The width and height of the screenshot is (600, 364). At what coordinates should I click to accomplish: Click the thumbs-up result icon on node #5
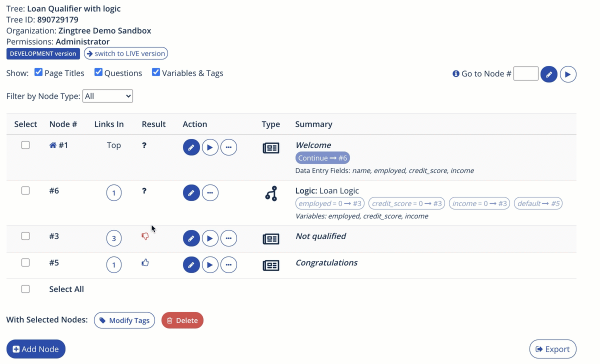(x=145, y=261)
